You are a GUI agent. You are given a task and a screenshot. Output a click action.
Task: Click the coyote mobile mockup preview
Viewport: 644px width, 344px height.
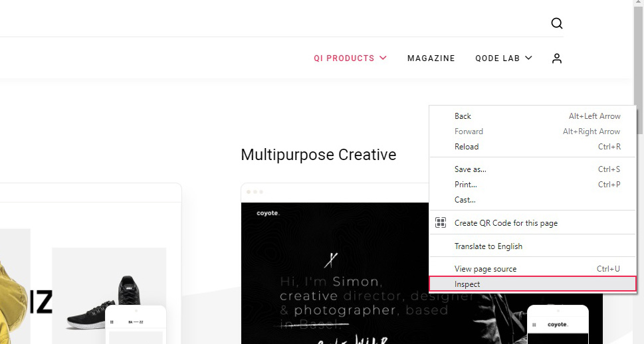click(x=558, y=325)
